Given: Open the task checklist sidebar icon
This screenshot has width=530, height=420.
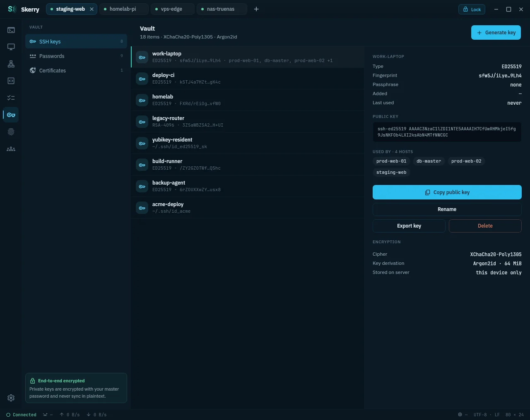Looking at the screenshot, I should (11, 98).
